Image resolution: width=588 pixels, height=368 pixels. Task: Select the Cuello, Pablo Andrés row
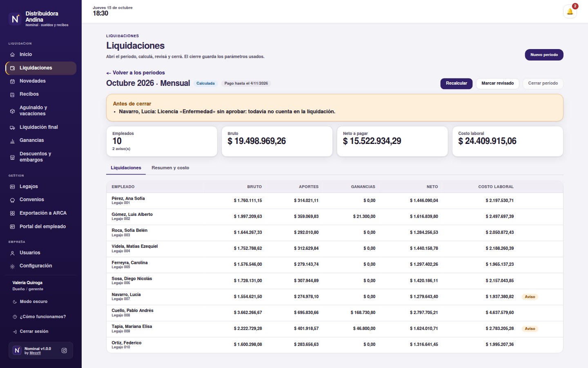click(334, 313)
